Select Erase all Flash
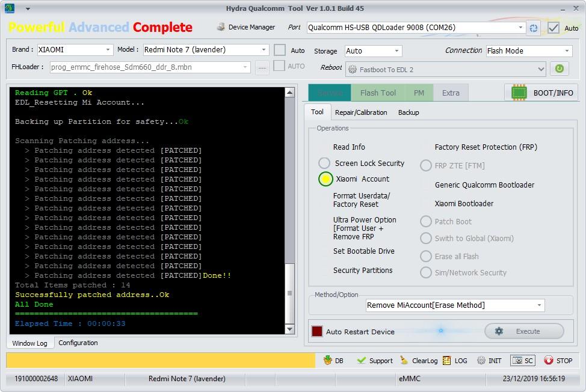The width and height of the screenshot is (586, 392). click(x=426, y=256)
